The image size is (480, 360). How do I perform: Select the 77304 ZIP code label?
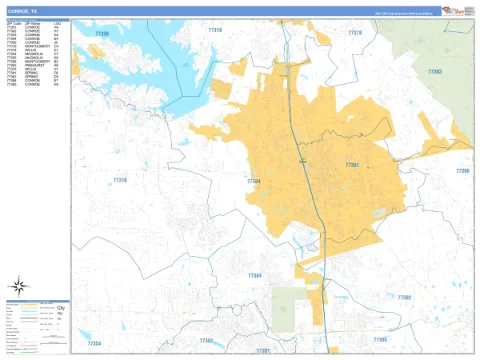tap(254, 181)
